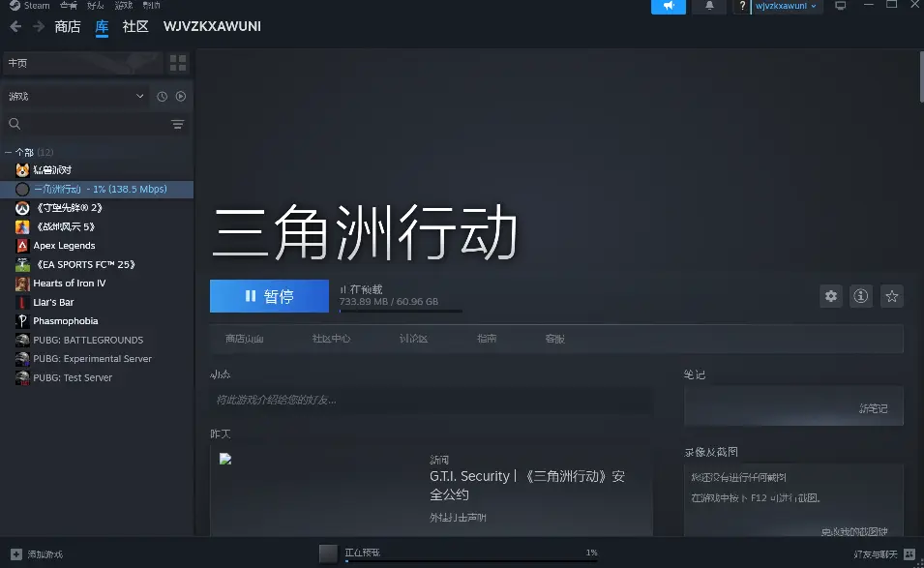The image size is (924, 568).
Task: Click the download progress bar under game title
Action: click(401, 311)
